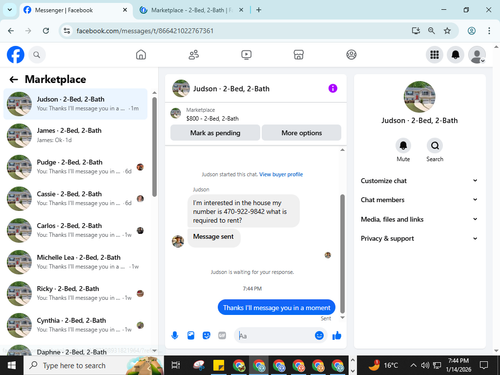This screenshot has width=500, height=375.
Task: Open James 2-Bed, 2-Bath conversation
Action: 75,135
